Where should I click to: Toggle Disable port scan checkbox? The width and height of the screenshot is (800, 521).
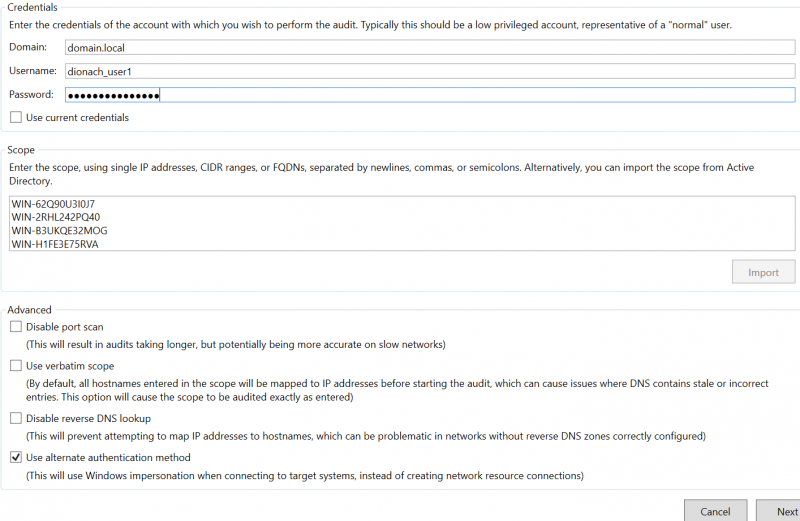16,327
